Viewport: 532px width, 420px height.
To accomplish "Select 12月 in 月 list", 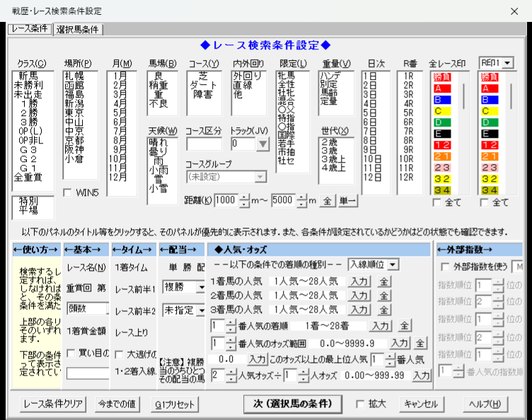I will [x=117, y=177].
